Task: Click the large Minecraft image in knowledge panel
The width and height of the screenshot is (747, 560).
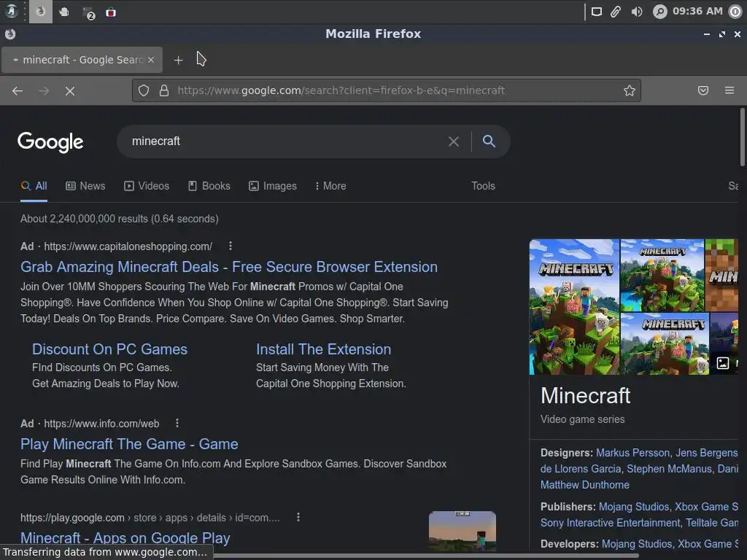Action: pos(575,307)
